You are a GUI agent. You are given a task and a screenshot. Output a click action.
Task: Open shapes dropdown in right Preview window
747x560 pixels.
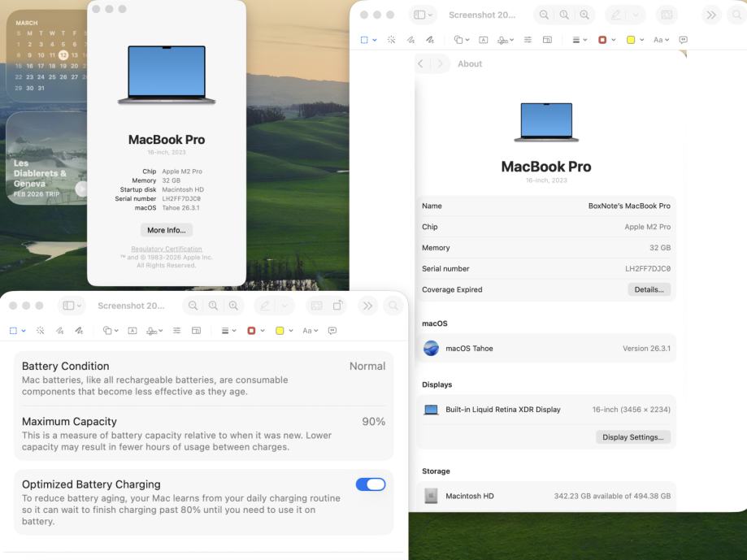(x=462, y=40)
